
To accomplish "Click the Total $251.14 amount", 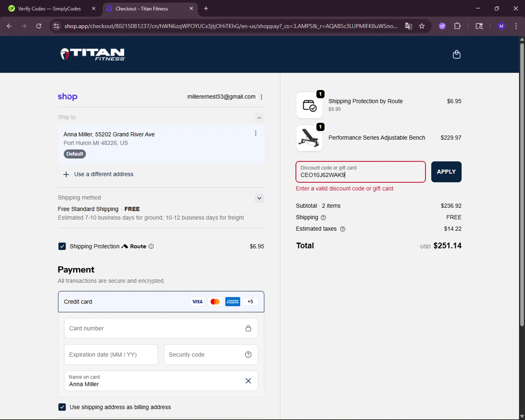I will pos(447,246).
